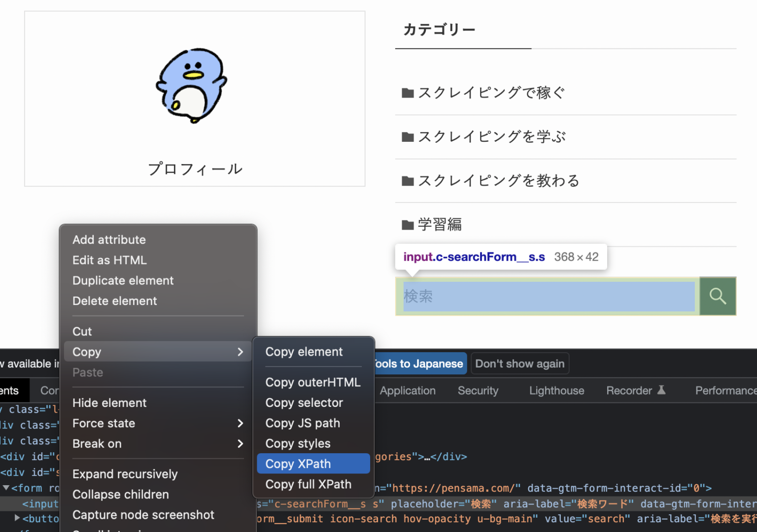Screen dimensions: 757x532
Task: Open the スクレイピングを学ぶ category link
Action: [x=491, y=137]
